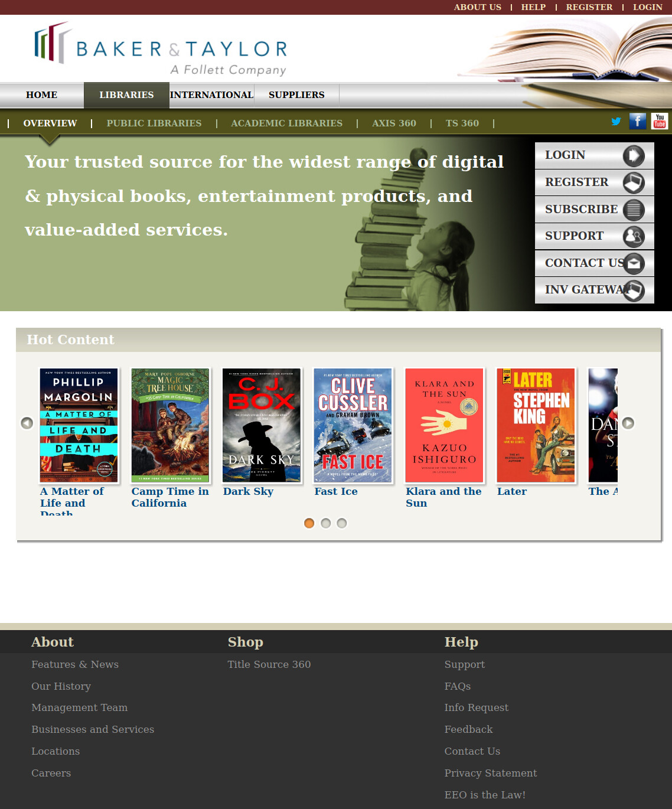Open AXIS 360 section
Viewport: 672px width, 809px height.
pos(394,123)
